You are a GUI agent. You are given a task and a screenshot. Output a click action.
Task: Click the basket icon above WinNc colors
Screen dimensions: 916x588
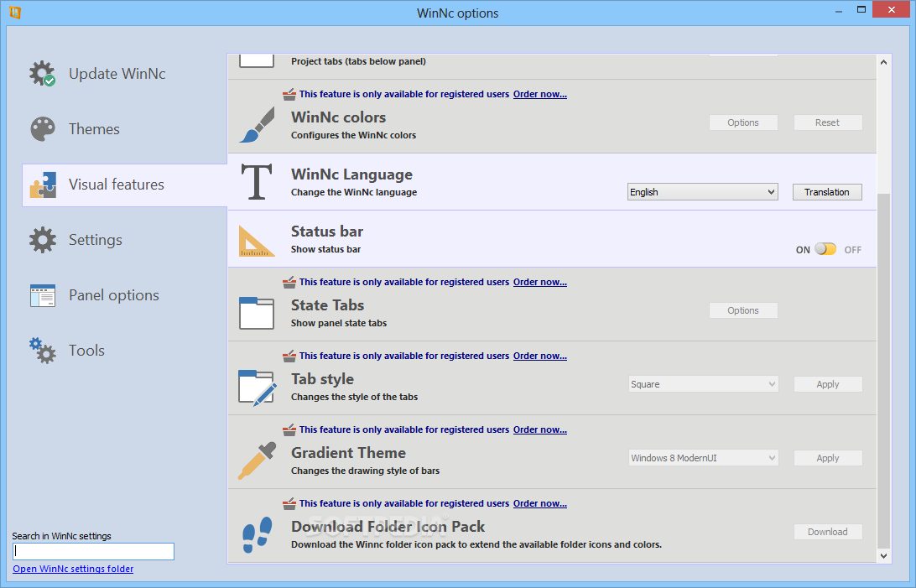[x=289, y=94]
